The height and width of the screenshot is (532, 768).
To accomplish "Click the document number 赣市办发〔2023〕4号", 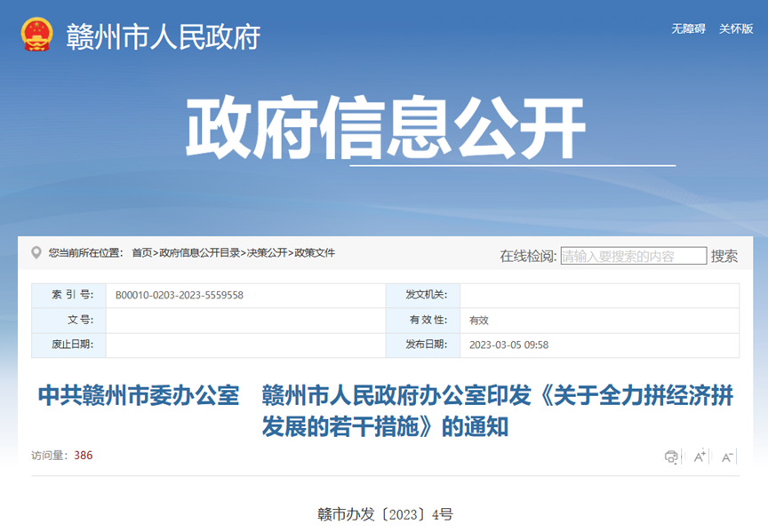I will [x=385, y=513].
